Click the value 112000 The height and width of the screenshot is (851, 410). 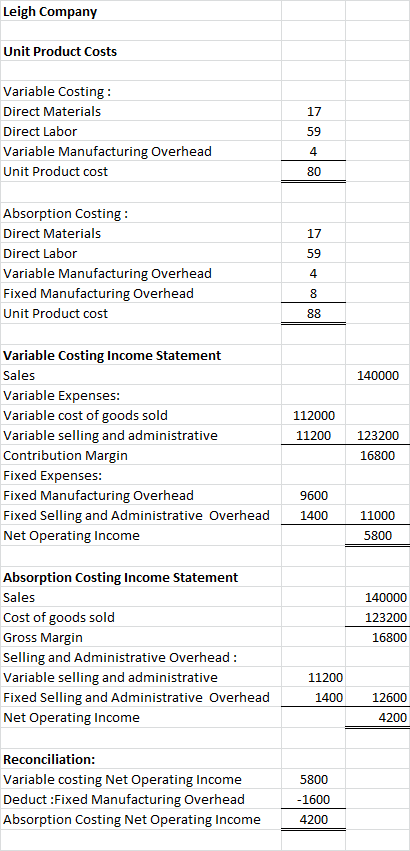(314, 416)
